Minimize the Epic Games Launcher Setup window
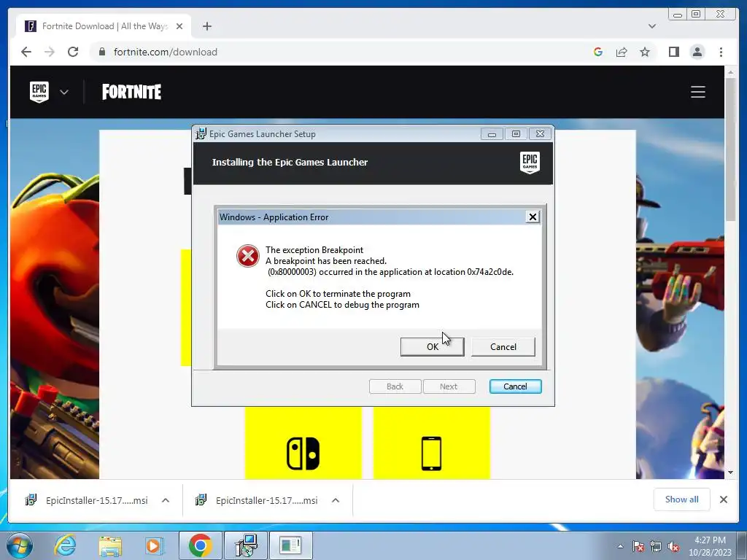 (492, 134)
